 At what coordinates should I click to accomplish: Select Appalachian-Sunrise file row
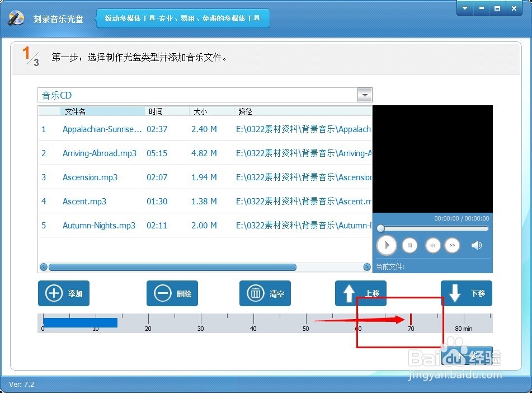tap(205, 129)
